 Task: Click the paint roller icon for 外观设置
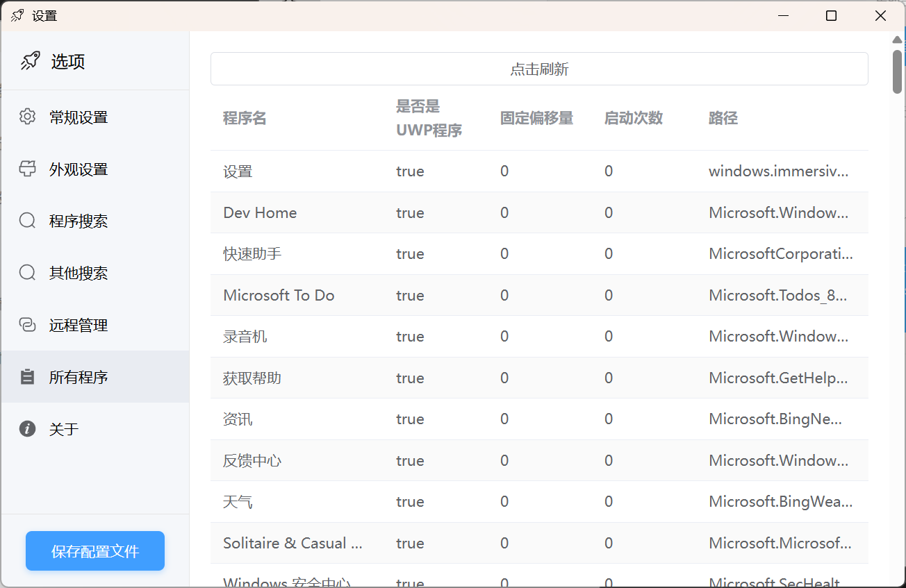coord(27,169)
